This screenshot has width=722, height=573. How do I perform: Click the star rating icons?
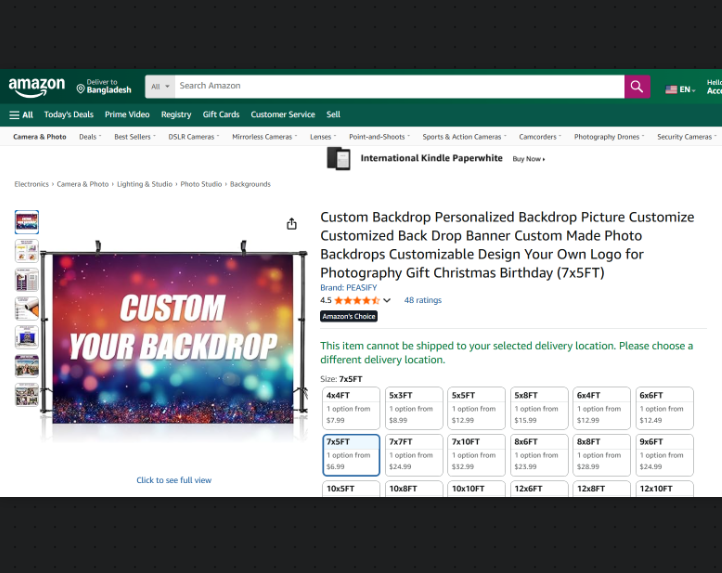pos(356,300)
